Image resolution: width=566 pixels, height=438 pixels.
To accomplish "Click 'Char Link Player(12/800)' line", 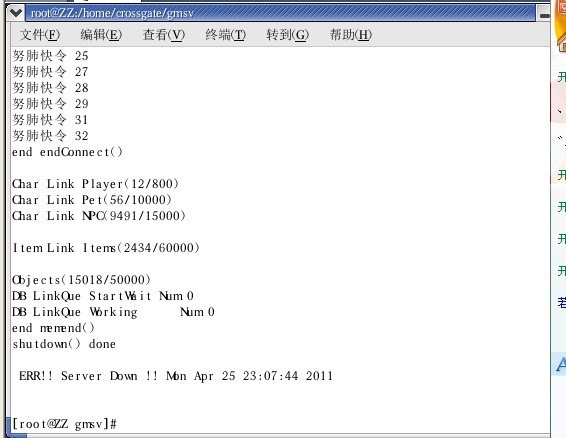I will coord(95,184).
